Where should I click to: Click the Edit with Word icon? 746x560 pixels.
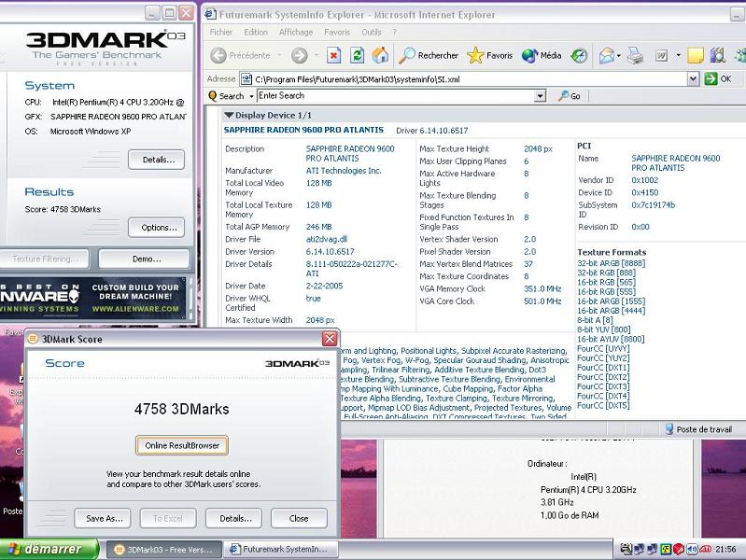661,56
